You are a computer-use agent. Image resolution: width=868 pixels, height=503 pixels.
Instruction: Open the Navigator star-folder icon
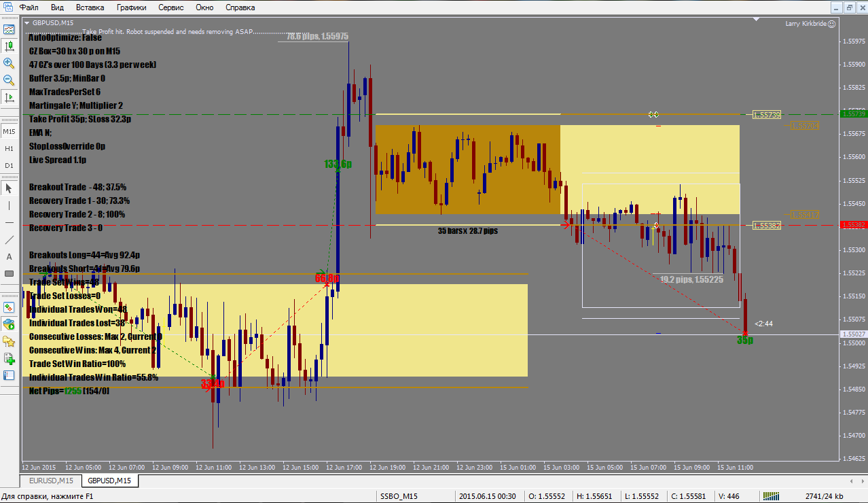[x=9, y=341]
